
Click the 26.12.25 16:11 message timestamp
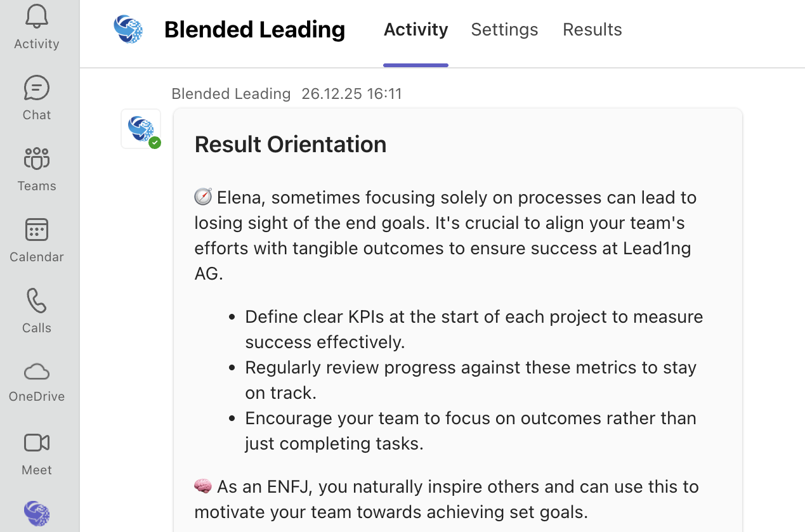[351, 93]
